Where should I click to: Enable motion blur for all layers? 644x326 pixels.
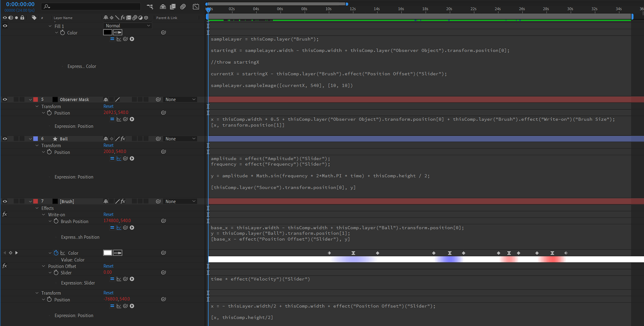183,6
